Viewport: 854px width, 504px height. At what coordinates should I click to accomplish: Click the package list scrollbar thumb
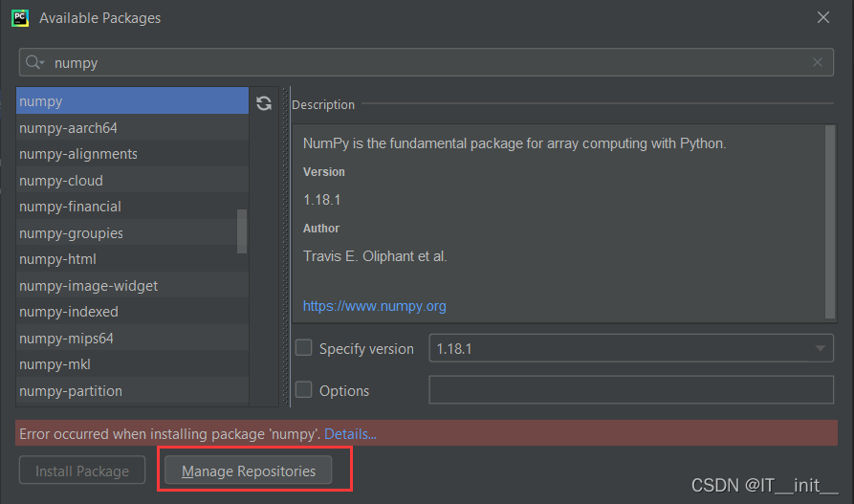coord(242,231)
